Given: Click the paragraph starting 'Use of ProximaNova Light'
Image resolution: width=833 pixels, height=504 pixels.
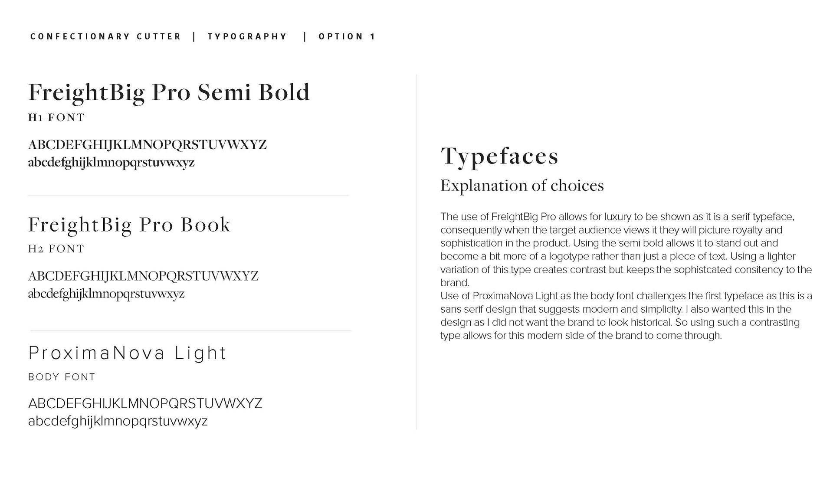Looking at the screenshot, I should point(626,316).
